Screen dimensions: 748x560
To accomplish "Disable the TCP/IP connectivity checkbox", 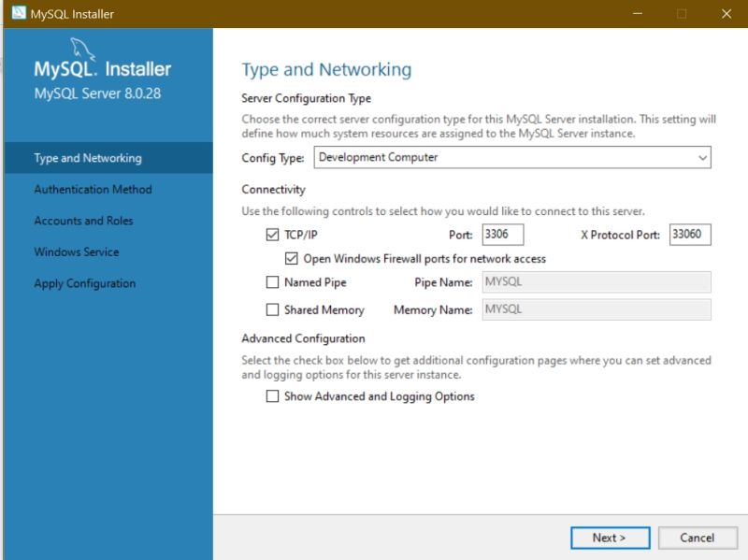I will click(272, 234).
